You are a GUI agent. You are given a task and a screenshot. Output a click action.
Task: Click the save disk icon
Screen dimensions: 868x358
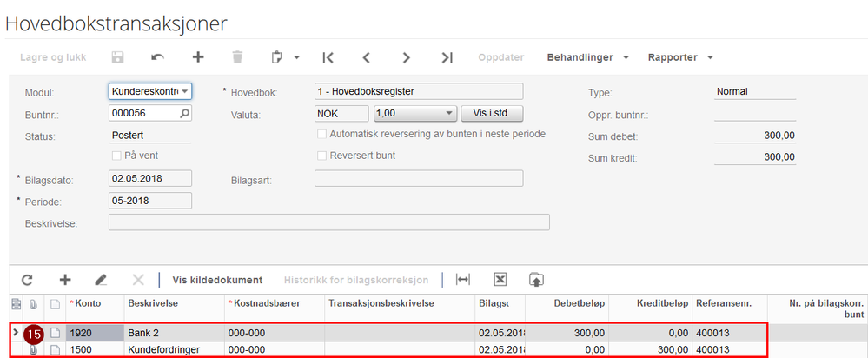pyautogui.click(x=117, y=57)
